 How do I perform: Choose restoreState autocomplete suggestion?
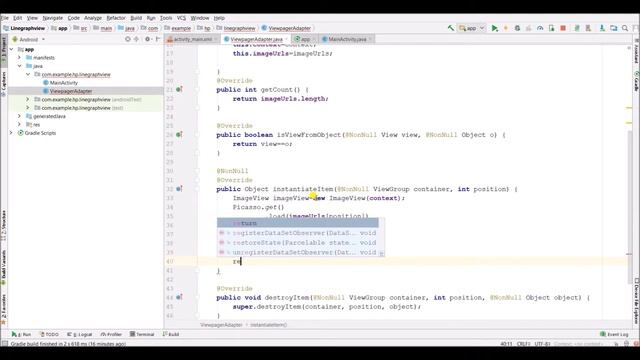298,243
